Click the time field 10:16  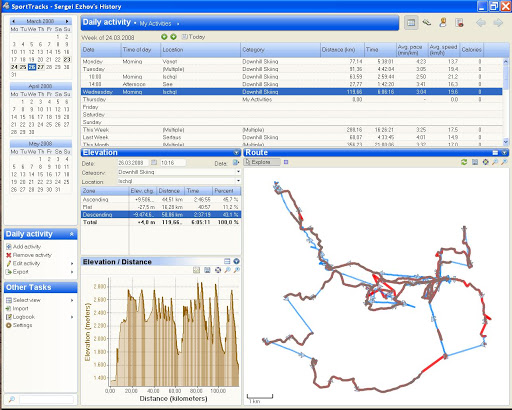coord(173,163)
